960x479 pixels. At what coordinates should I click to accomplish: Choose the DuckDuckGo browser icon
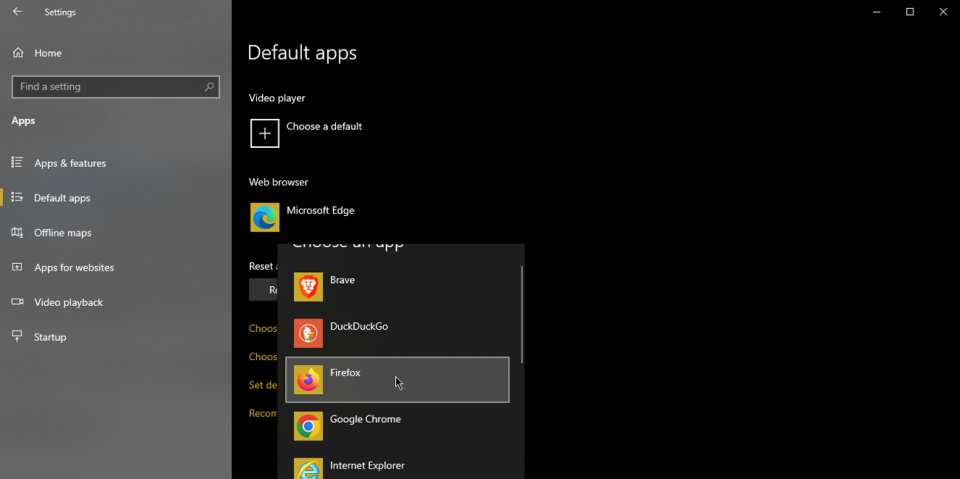coord(308,333)
